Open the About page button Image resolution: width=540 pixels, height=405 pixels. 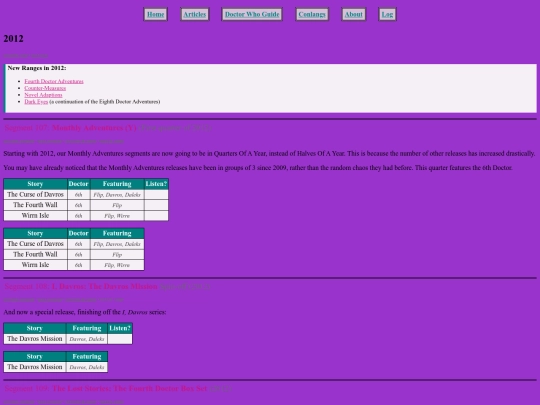(354, 14)
